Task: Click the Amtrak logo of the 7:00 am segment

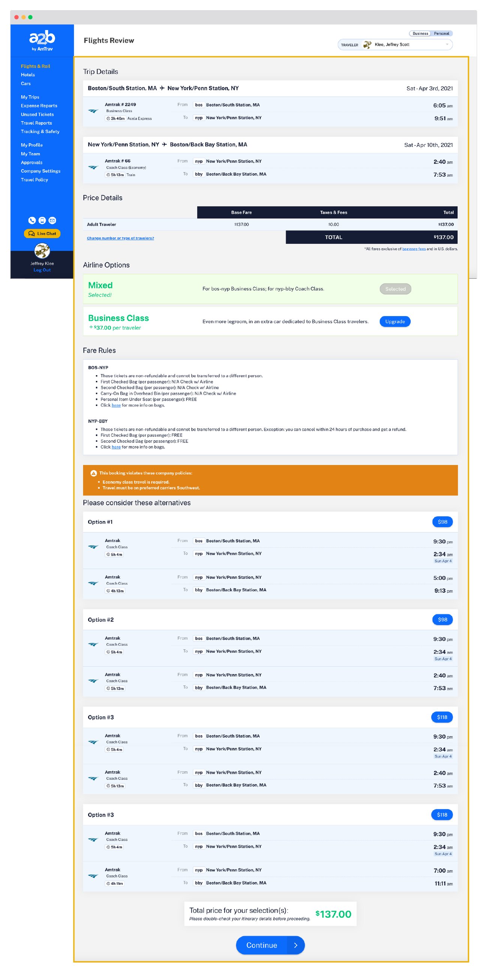Action: tap(93, 877)
